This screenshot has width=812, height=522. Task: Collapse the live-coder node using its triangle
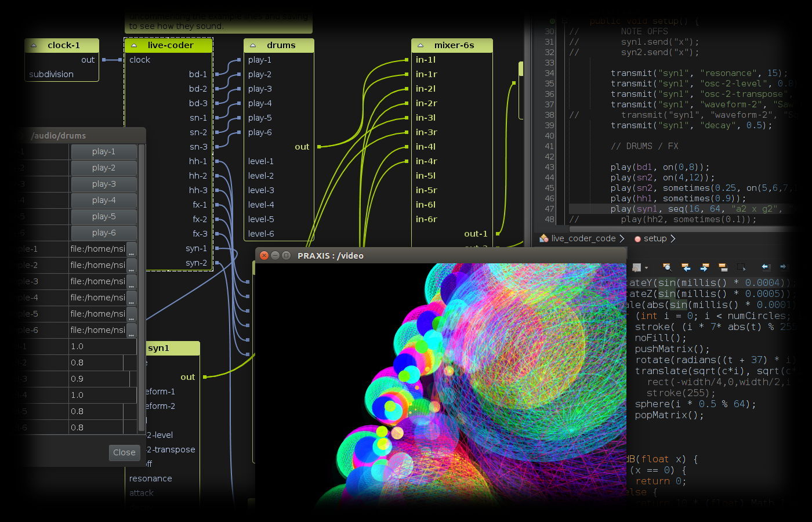(134, 45)
